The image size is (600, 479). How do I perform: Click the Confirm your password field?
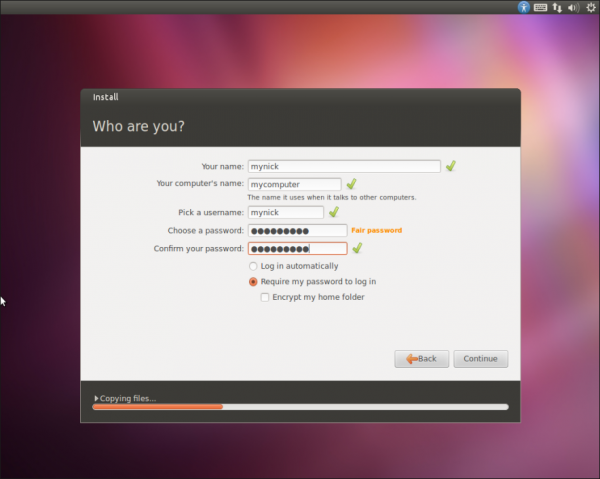297,248
